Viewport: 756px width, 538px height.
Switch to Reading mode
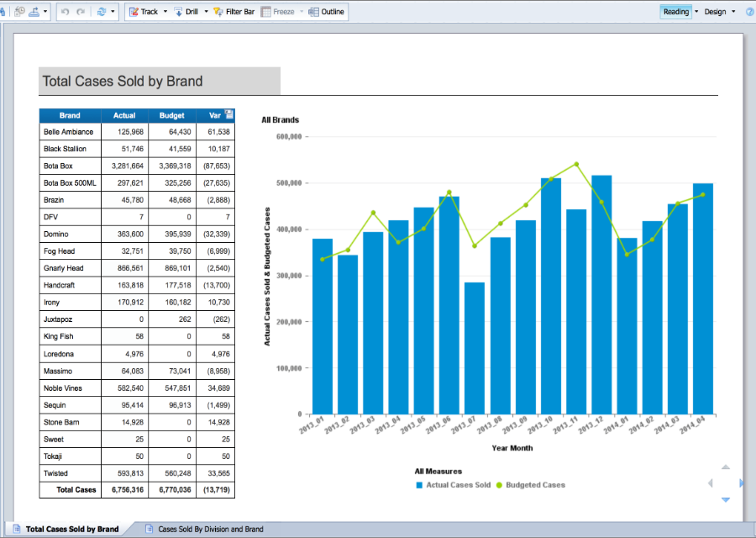[x=676, y=12]
